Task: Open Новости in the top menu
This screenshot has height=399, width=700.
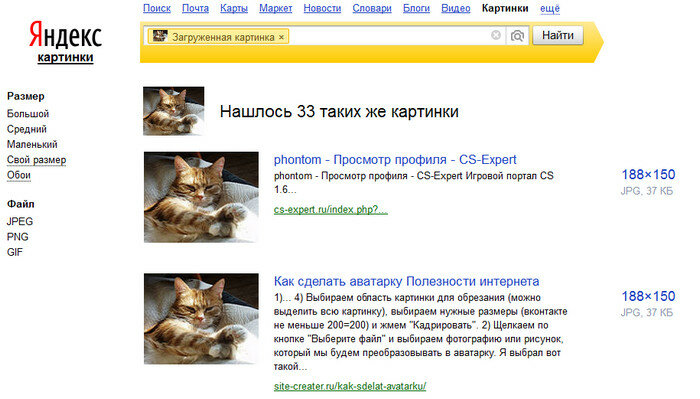Action: pyautogui.click(x=322, y=8)
